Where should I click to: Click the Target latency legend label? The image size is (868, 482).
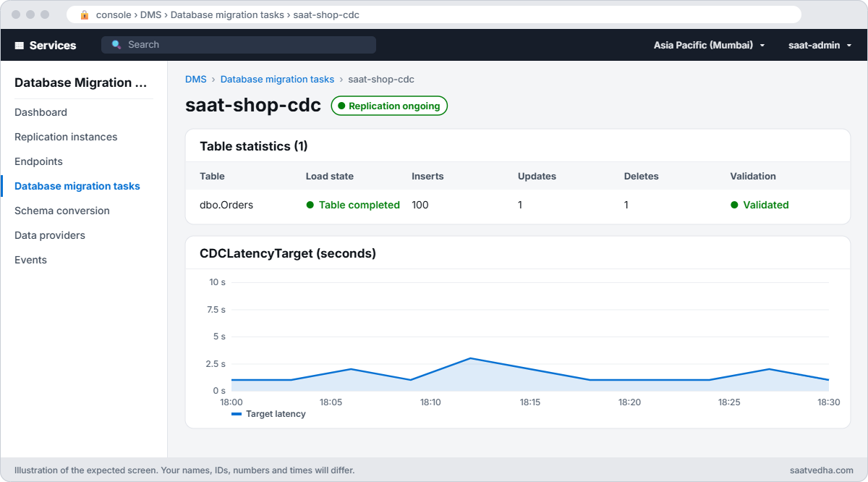(276, 414)
